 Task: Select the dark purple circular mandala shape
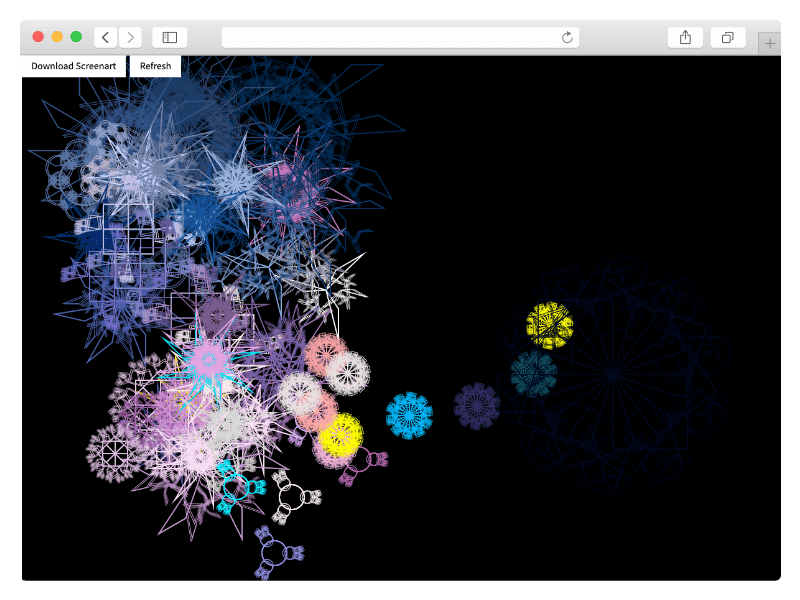pyautogui.click(x=477, y=405)
